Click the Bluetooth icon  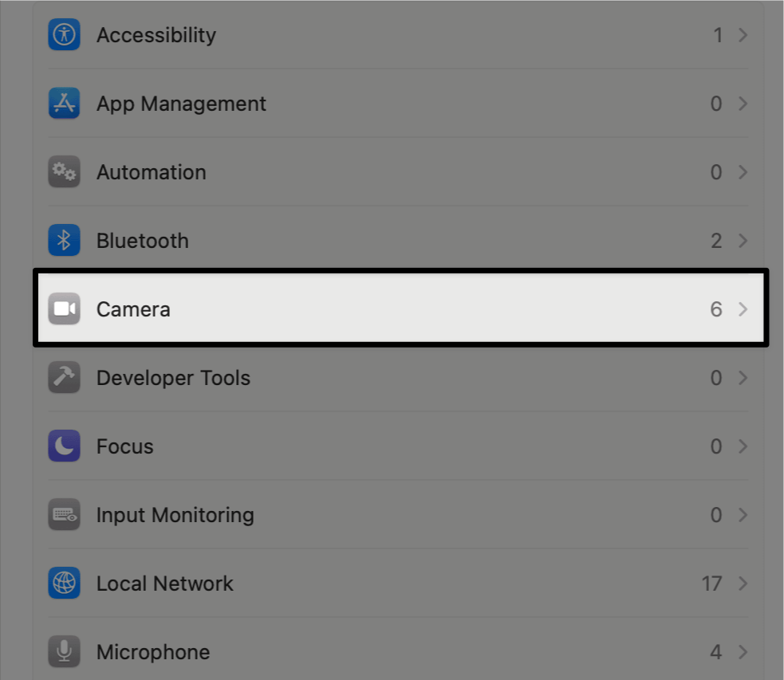(x=64, y=240)
